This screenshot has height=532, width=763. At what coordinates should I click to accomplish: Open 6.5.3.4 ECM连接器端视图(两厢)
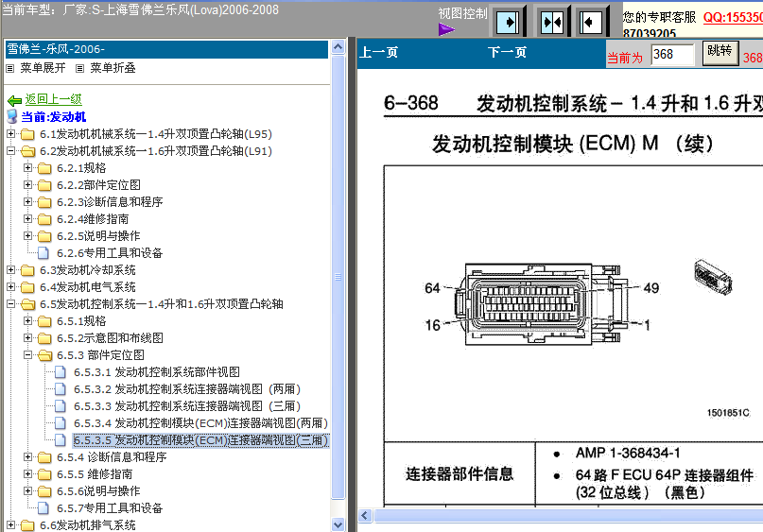click(200, 423)
